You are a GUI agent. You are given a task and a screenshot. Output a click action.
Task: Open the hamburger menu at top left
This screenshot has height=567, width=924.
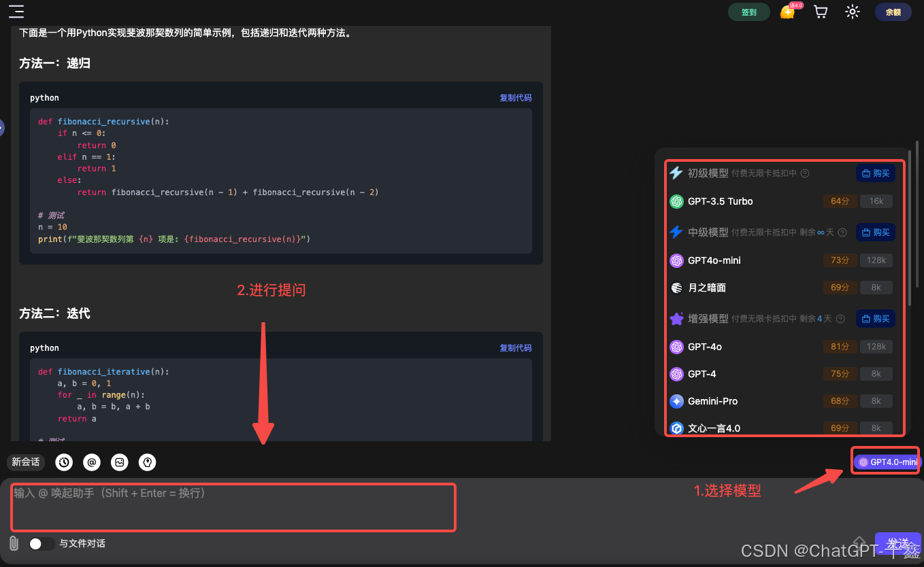tap(16, 12)
